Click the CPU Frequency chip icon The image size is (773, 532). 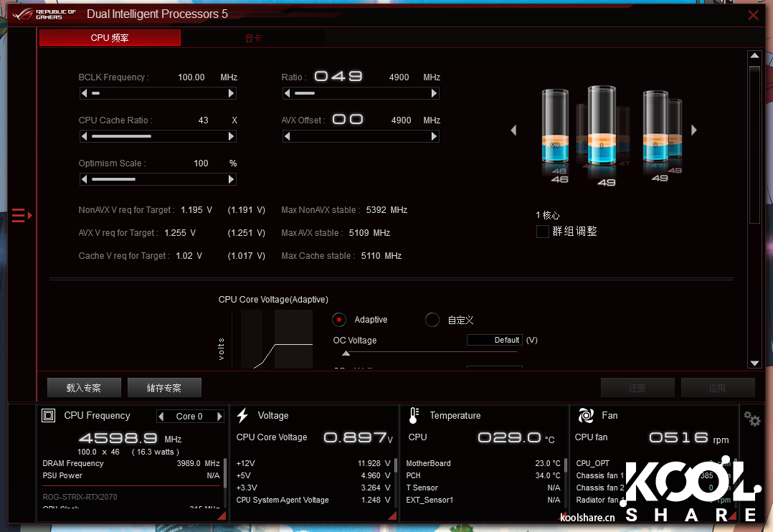point(49,416)
